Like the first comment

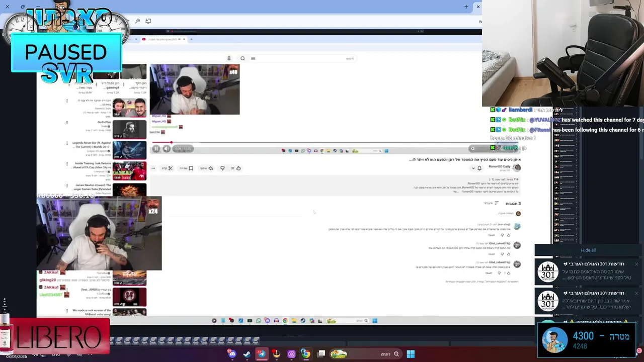pos(509,235)
